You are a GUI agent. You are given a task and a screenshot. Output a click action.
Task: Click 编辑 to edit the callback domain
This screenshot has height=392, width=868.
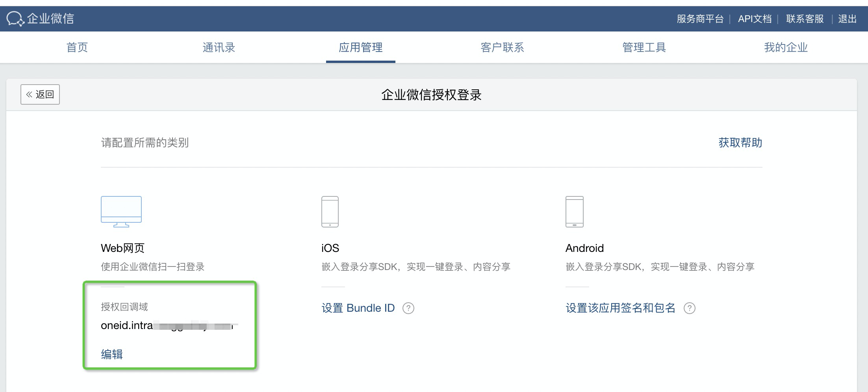111,354
